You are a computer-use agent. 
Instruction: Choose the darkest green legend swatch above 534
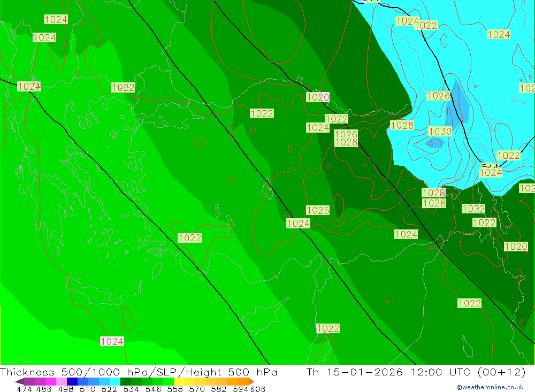[x=126, y=381]
